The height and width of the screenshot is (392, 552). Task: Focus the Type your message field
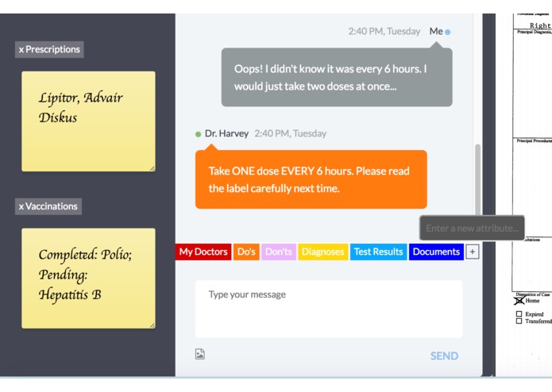pos(329,309)
